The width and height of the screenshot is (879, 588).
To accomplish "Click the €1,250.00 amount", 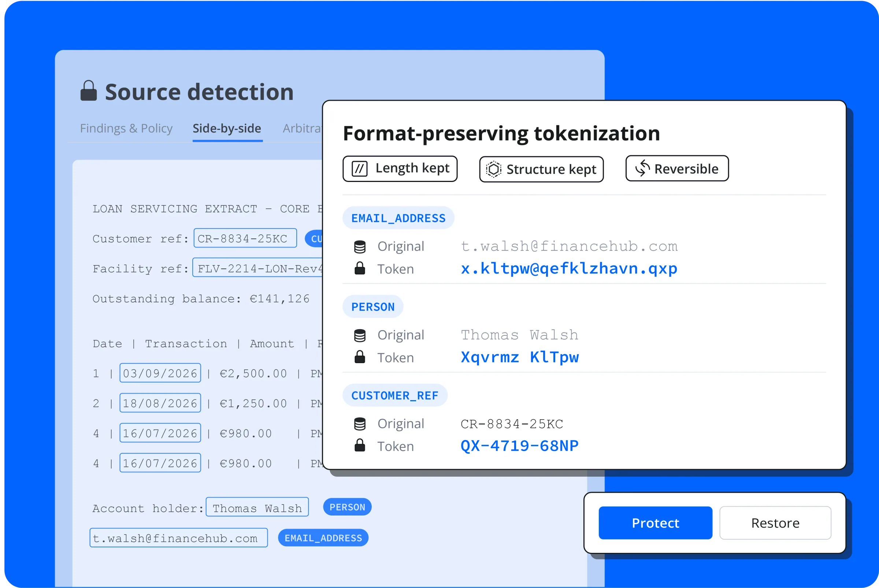I will click(x=253, y=403).
